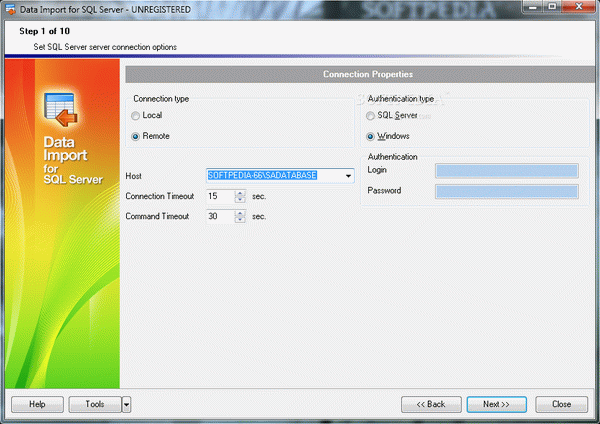Click the Tools button
The width and height of the screenshot is (600, 424).
tap(95, 404)
